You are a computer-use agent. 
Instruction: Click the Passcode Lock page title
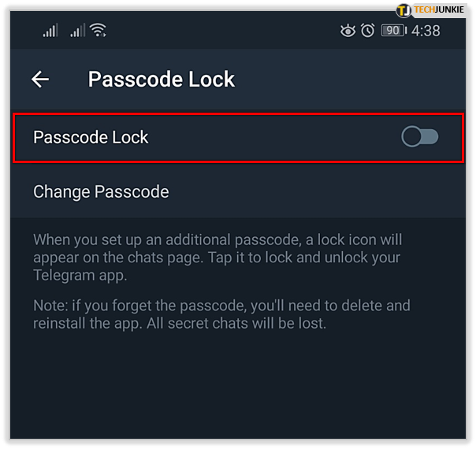coord(162,80)
